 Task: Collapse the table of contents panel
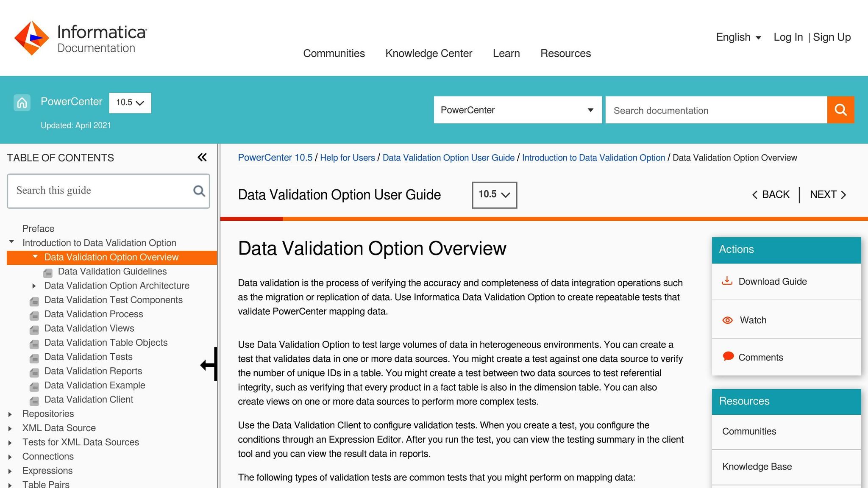coord(202,158)
